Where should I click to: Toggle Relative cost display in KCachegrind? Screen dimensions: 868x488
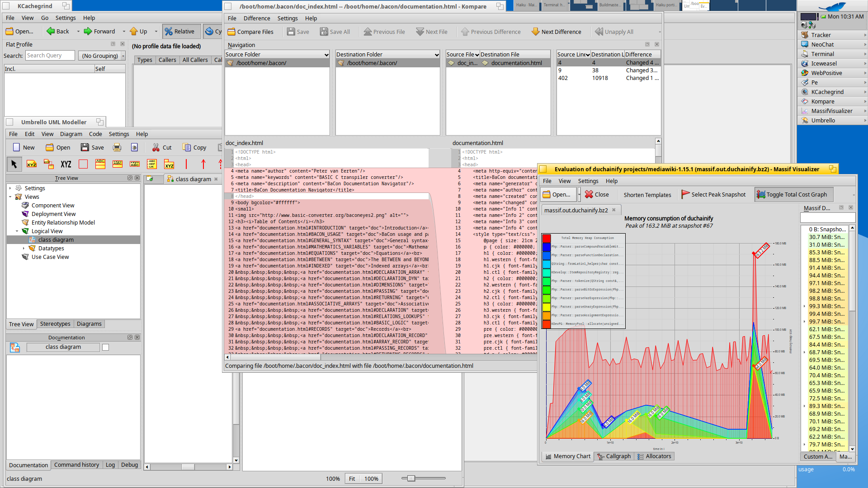pyautogui.click(x=180, y=31)
